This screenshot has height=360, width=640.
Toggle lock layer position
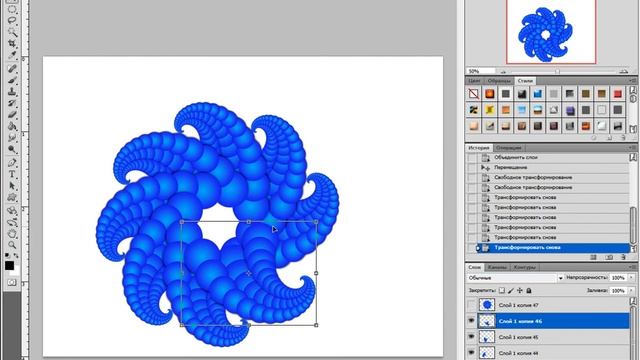click(520, 291)
